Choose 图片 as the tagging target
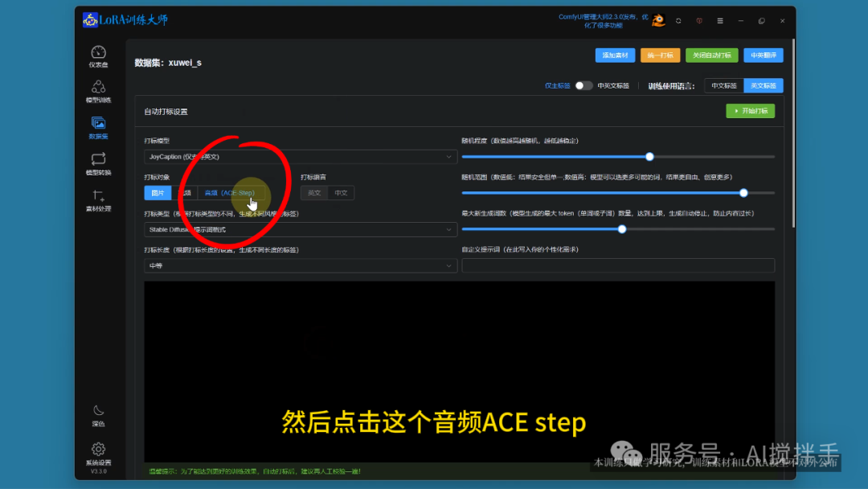Screen dimensions: 868x489 [158, 193]
